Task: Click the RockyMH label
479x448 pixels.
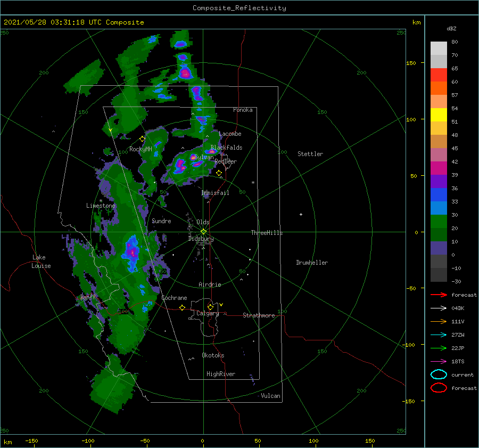Action: [x=141, y=149]
